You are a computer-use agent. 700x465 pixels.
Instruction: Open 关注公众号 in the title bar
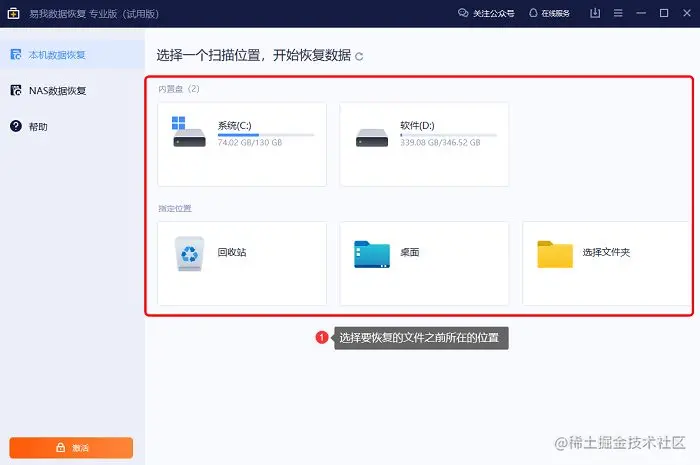pyautogui.click(x=486, y=13)
